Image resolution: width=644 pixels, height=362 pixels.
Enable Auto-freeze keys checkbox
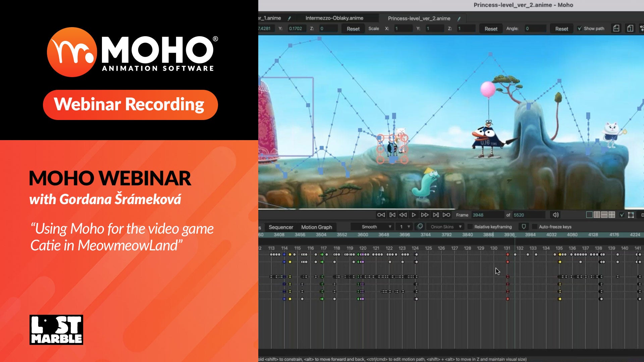(x=535, y=227)
